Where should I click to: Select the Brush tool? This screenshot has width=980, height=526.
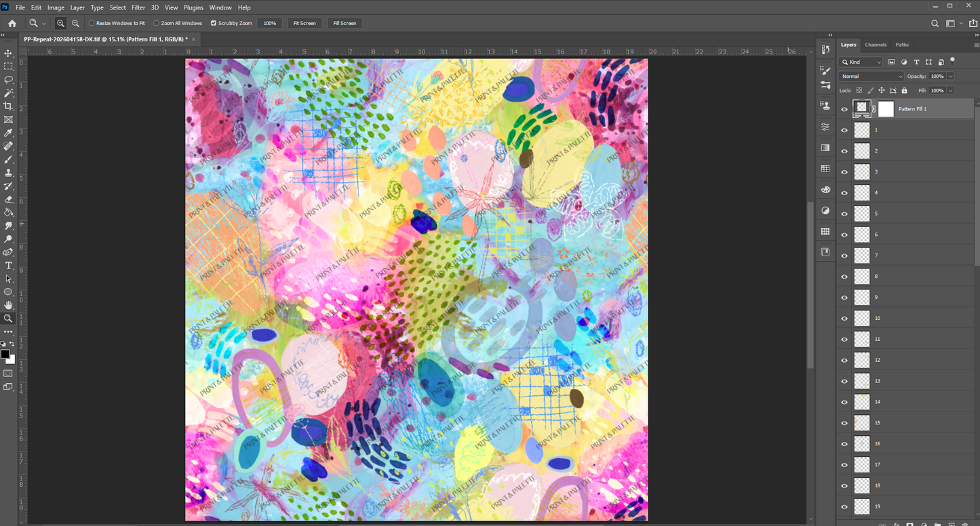coord(8,159)
